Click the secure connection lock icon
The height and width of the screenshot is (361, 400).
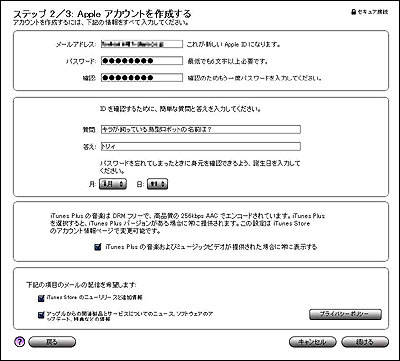point(353,12)
